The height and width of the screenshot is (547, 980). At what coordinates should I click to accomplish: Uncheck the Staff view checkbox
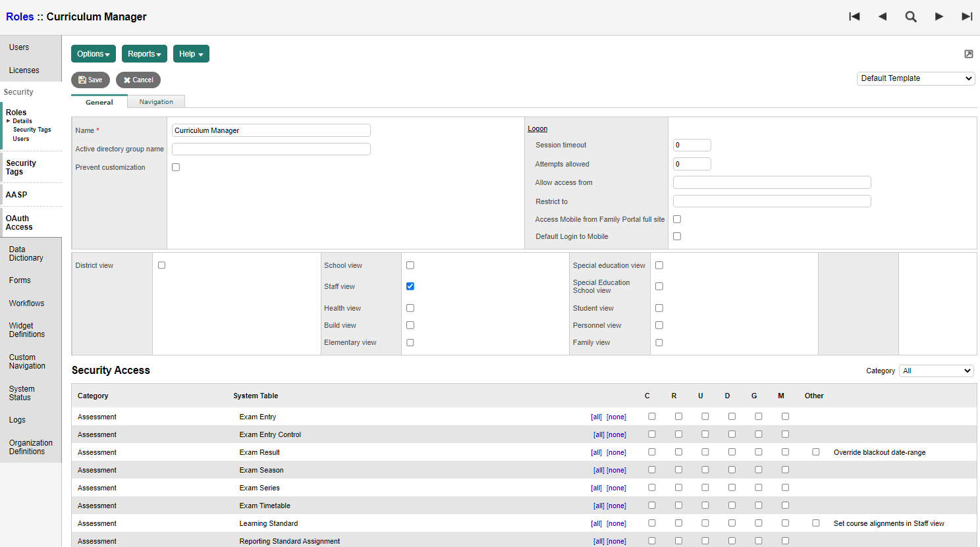click(410, 286)
